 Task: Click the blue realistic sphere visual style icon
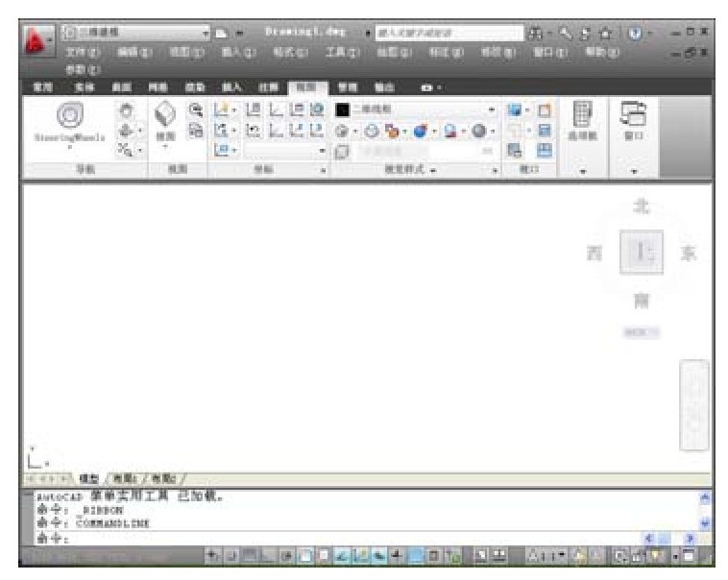(420, 132)
